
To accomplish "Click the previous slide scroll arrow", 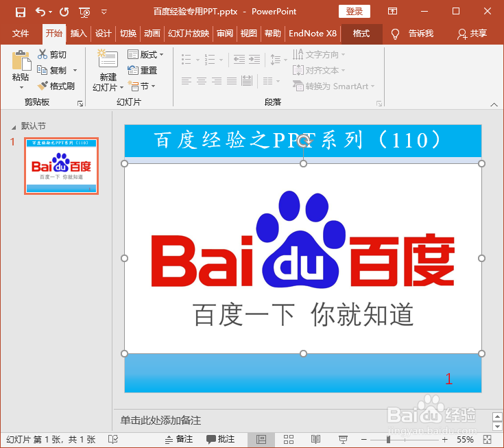I will click(497, 417).
